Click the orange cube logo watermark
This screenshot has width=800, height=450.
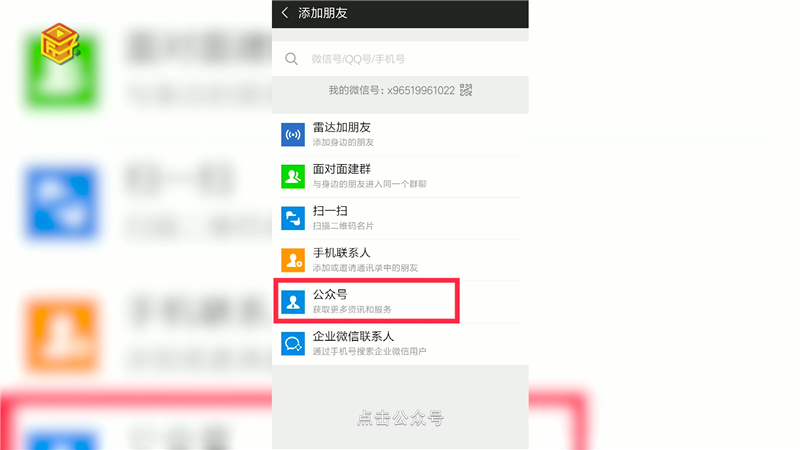pyautogui.click(x=60, y=43)
